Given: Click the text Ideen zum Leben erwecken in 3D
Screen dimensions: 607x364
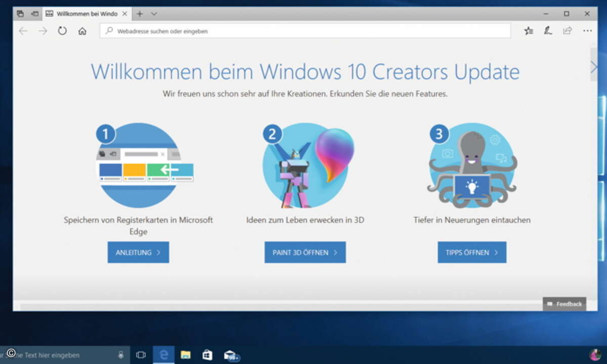Looking at the screenshot, I should [305, 220].
